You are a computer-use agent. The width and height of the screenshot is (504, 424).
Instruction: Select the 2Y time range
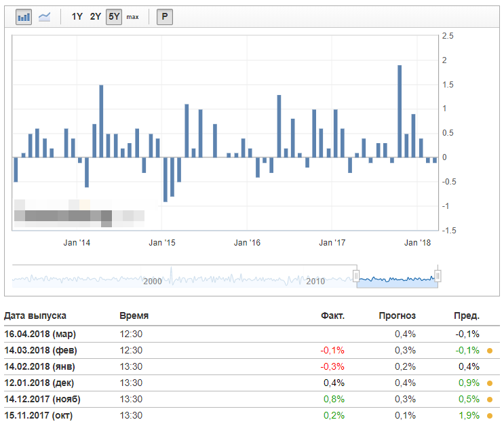(96, 17)
